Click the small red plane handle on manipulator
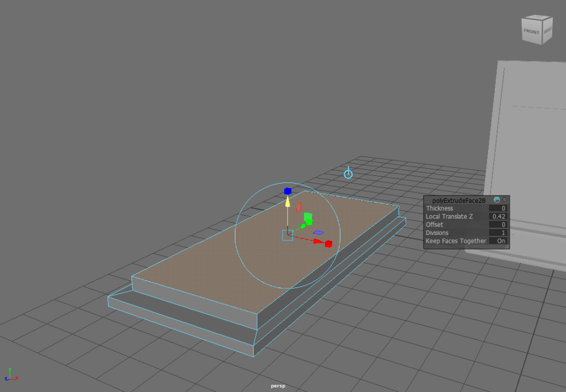This screenshot has width=566, height=392. coord(299,207)
